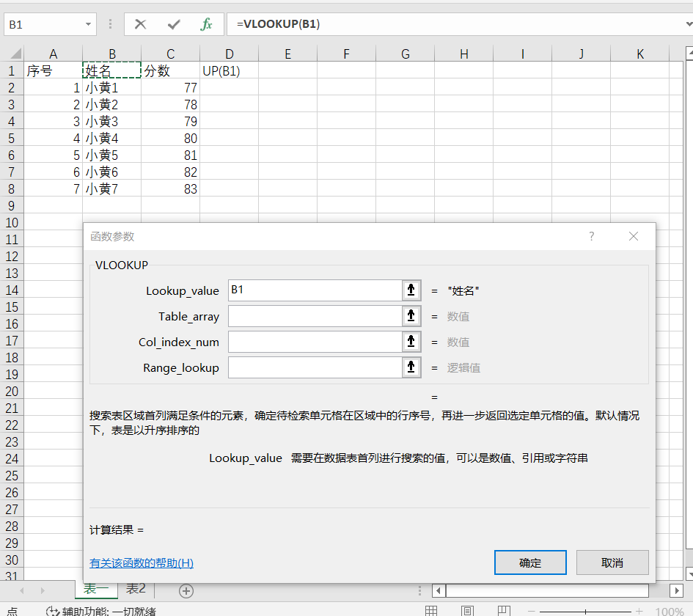Click 取消 button to cancel
The image size is (693, 616).
tap(612, 562)
